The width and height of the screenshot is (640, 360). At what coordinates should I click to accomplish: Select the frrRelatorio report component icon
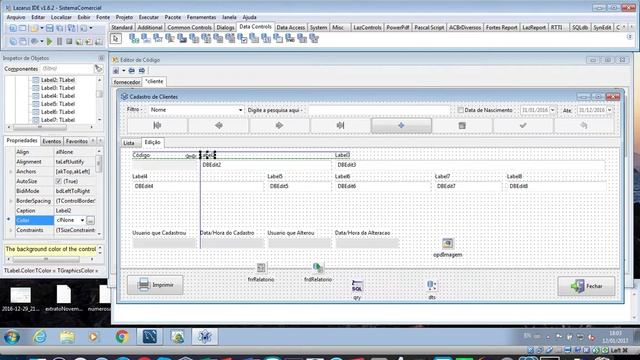pos(261,268)
